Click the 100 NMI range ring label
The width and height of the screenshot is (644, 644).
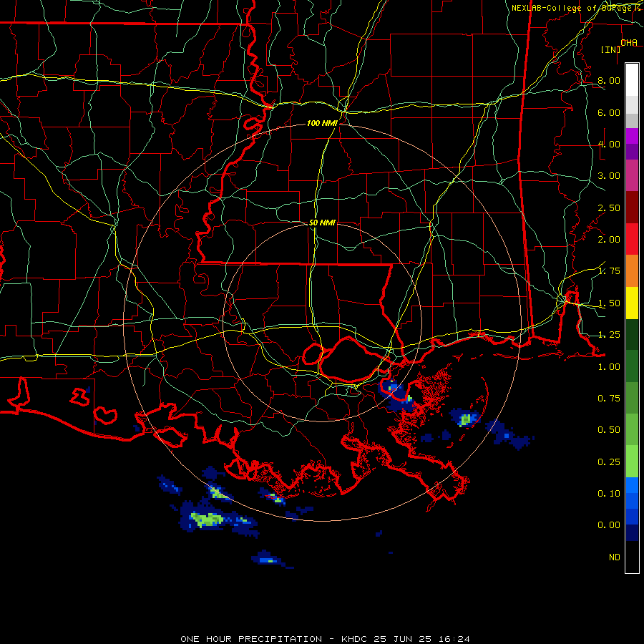(x=322, y=123)
